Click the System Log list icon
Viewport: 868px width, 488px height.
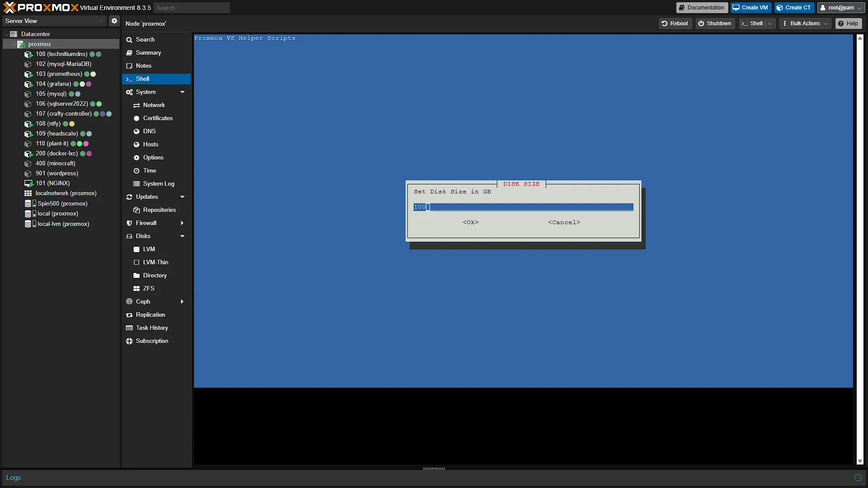tap(137, 184)
